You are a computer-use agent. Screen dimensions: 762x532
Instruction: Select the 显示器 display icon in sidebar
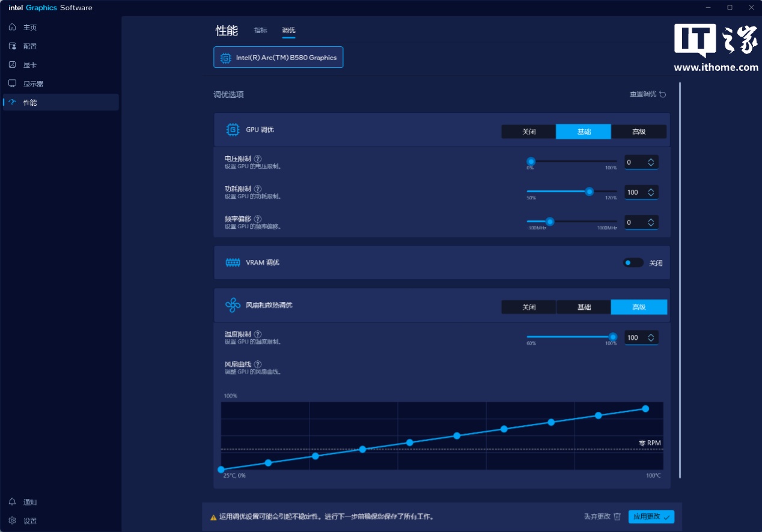point(12,83)
